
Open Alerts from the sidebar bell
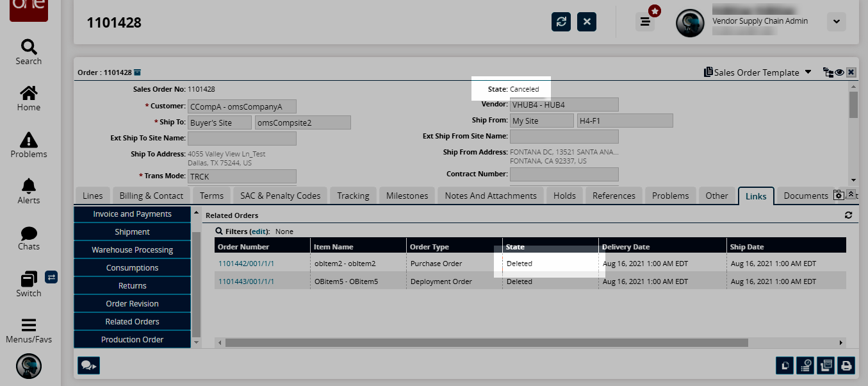coord(29,191)
